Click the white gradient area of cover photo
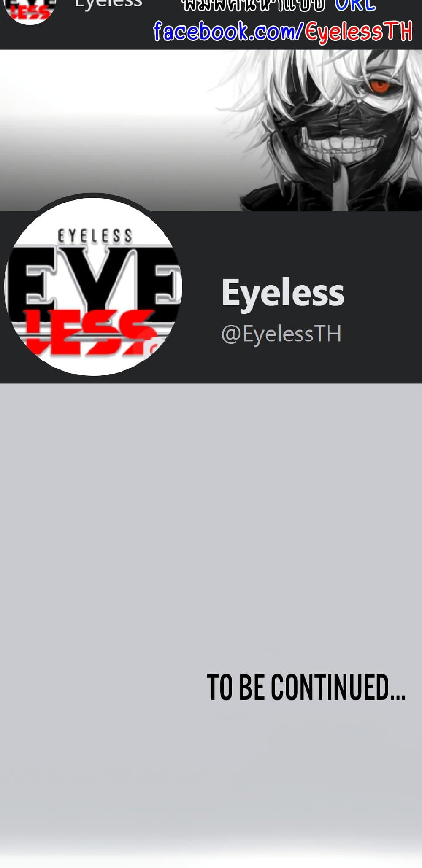Viewport: 422px width, 868px height. click(105, 127)
